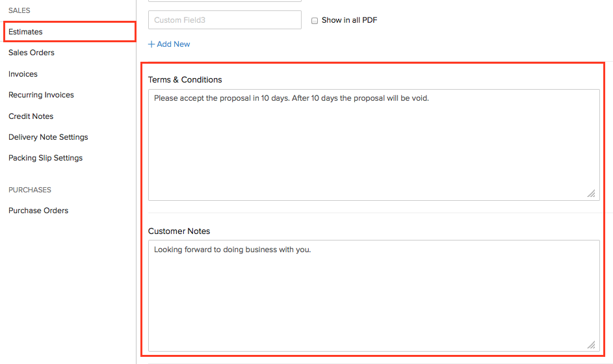
Task: Click the Customer Notes resize grip
Action: tap(591, 344)
